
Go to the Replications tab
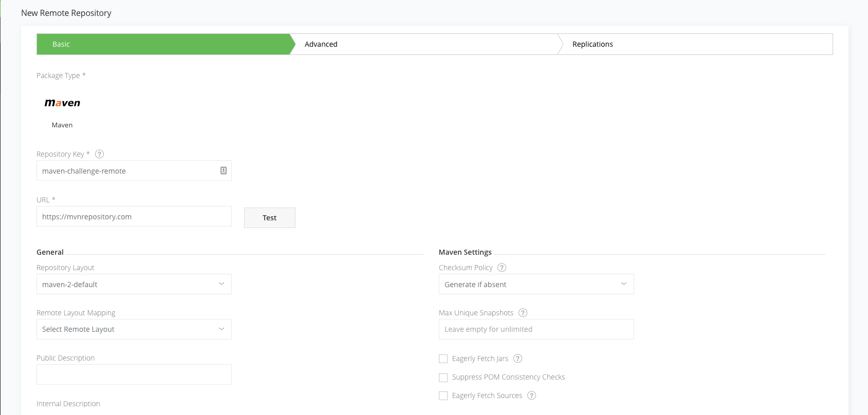593,44
